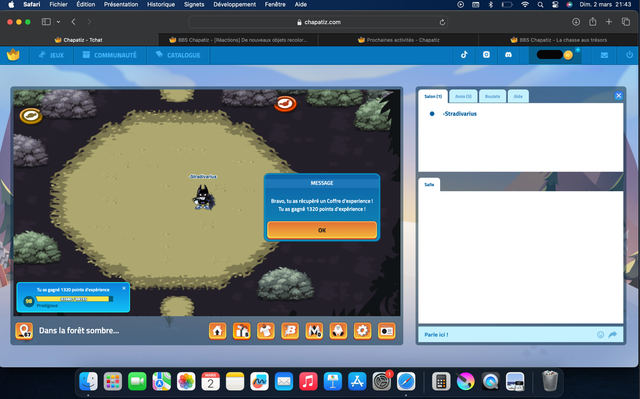Click Stradivarius in the salon list
The width and height of the screenshot is (640, 399).
coord(460,114)
